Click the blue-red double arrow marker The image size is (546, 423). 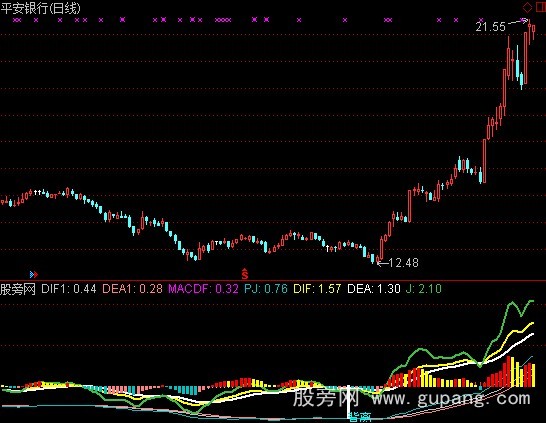[x=34, y=275]
